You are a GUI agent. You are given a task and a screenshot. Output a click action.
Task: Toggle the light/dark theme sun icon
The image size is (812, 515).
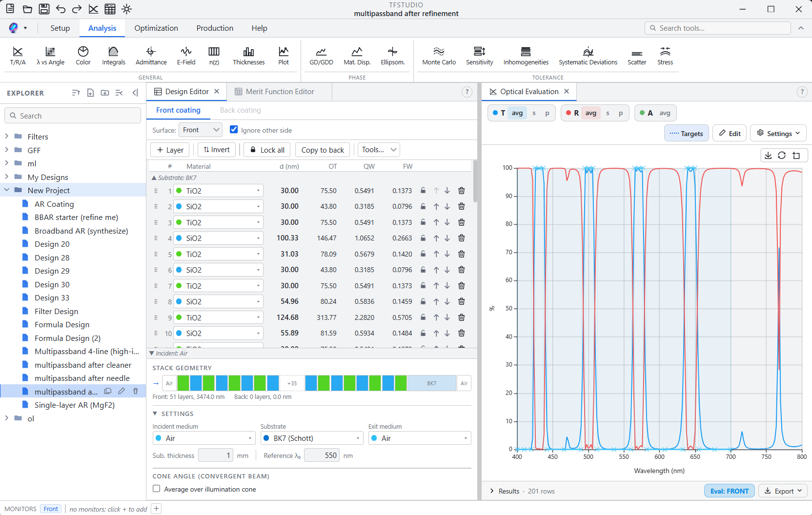127,9
